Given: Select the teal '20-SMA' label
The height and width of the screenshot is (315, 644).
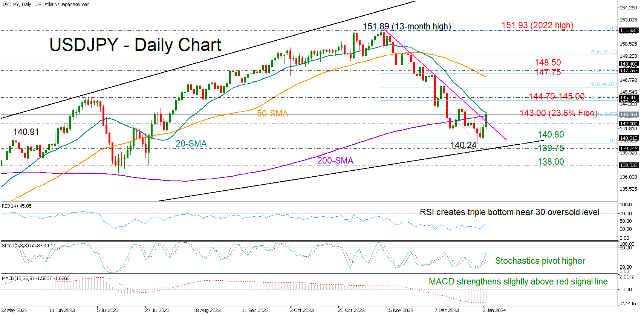Looking at the screenshot, I should tap(191, 144).
